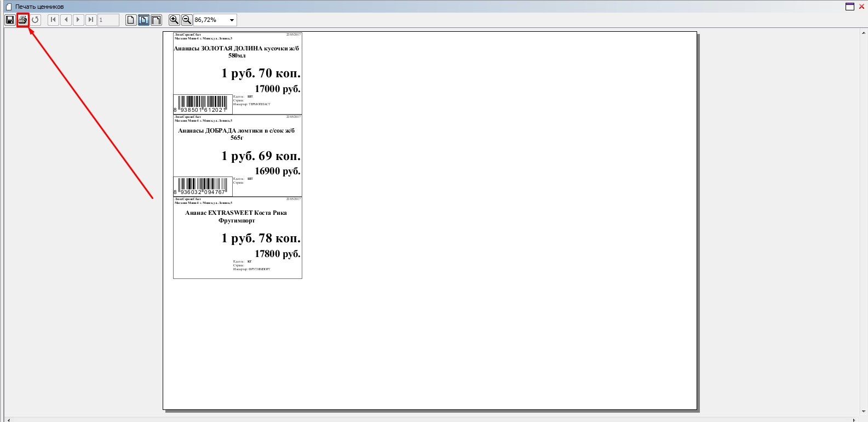The image size is (868, 422).
Task: Toggle the fit whole page view
Action: (x=143, y=20)
